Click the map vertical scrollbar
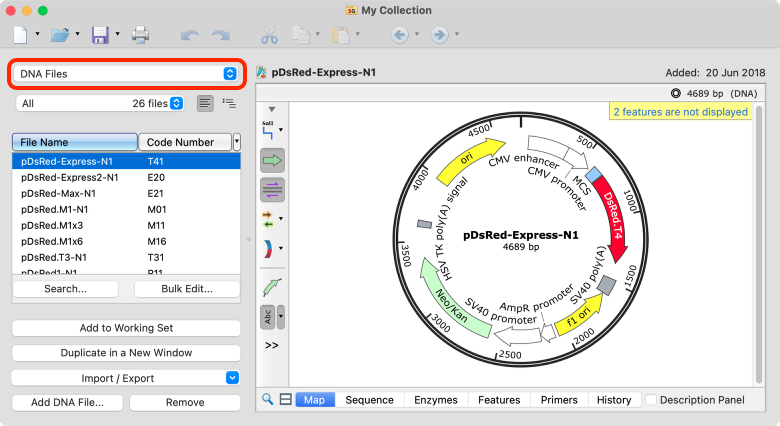 click(759, 244)
